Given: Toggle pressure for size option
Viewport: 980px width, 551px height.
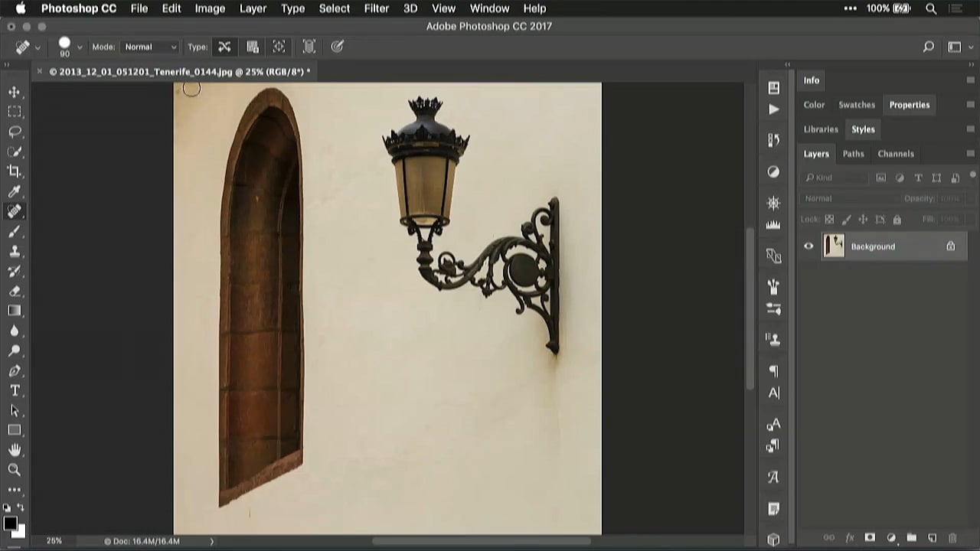Looking at the screenshot, I should click(337, 47).
